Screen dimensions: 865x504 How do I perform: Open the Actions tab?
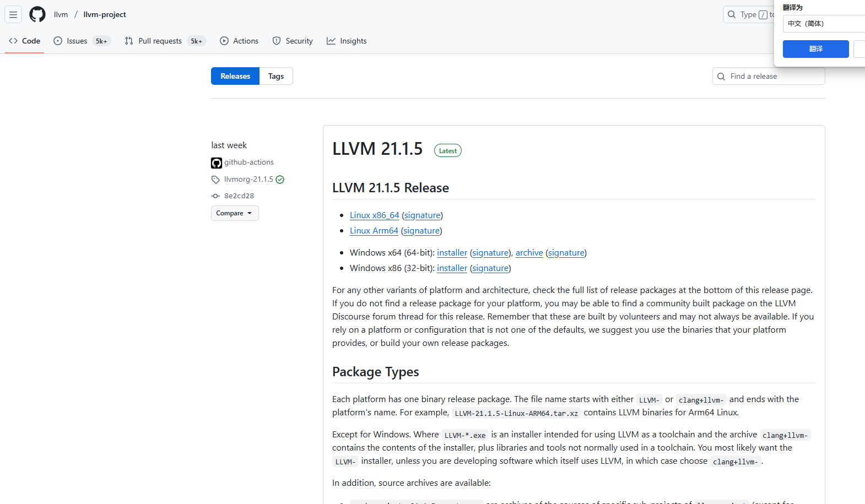(x=239, y=41)
